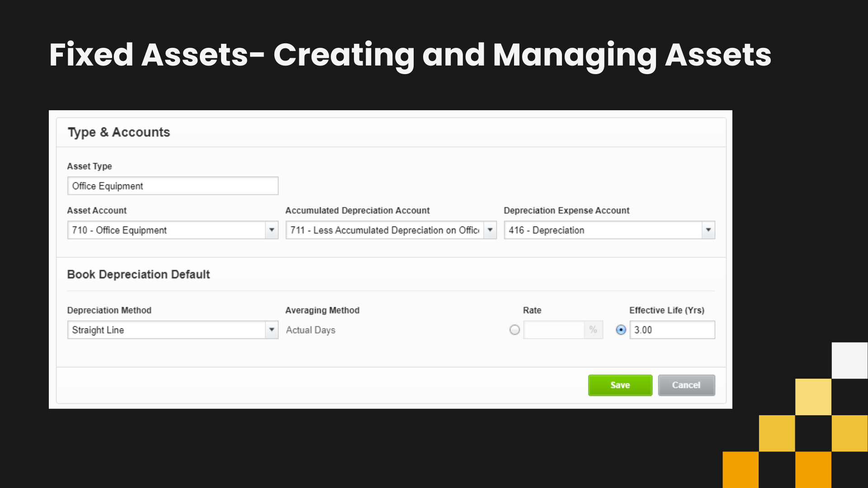
Task: Select the Effective Life radio button
Action: (621, 330)
